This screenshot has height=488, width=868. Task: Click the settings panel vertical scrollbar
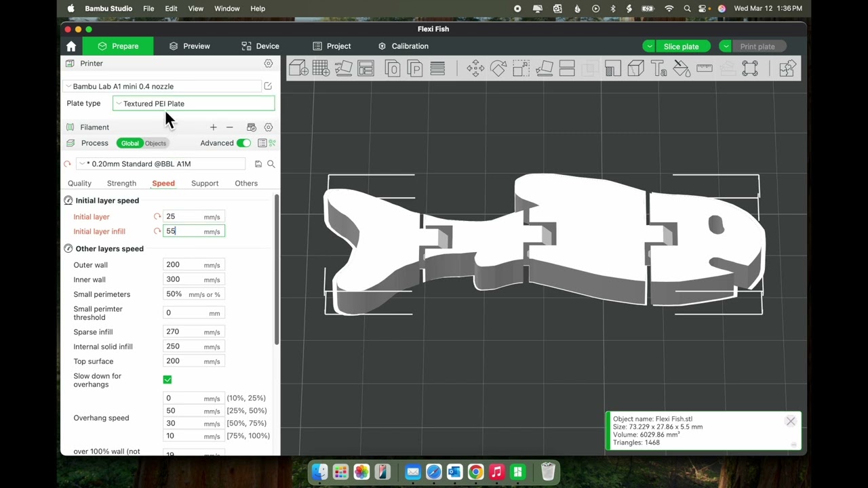click(x=277, y=271)
